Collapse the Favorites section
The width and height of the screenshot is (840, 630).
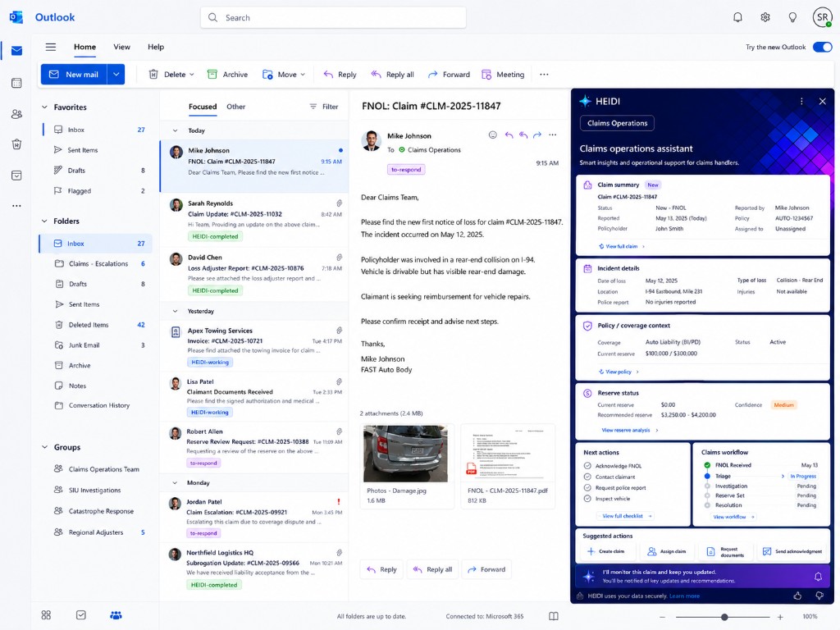click(44, 107)
